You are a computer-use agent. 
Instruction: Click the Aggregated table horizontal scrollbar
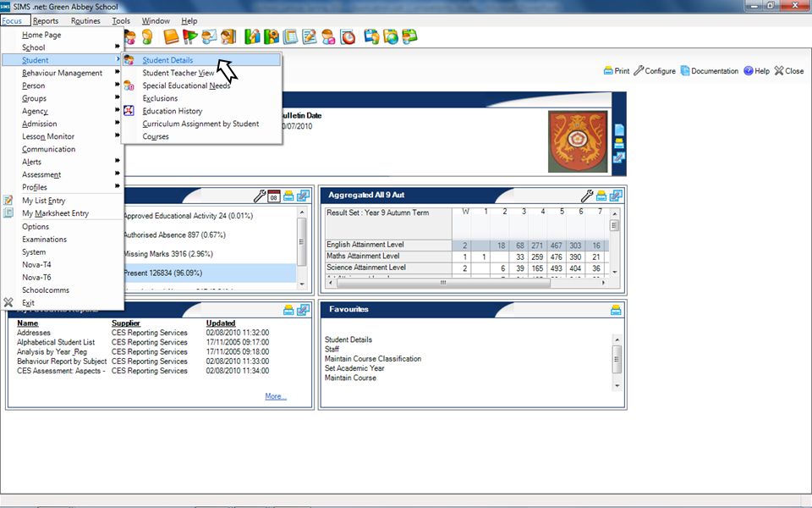pos(465,283)
